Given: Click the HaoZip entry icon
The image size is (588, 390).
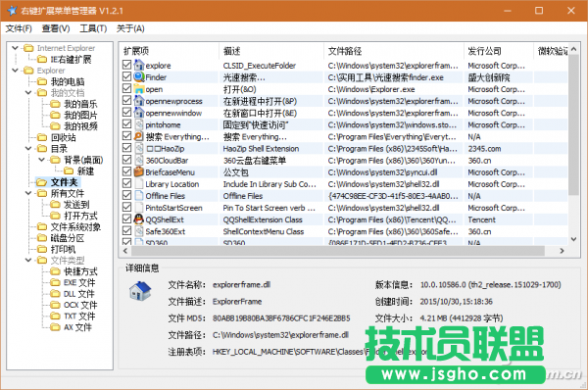Looking at the screenshot, I should tap(139, 148).
